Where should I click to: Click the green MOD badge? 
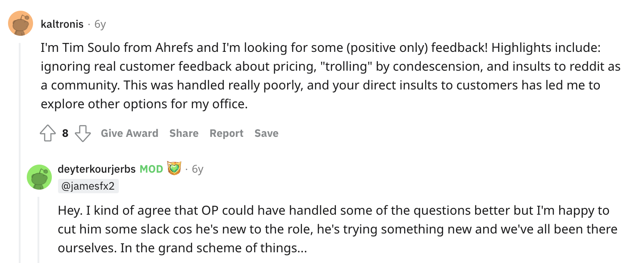pyautogui.click(x=151, y=169)
